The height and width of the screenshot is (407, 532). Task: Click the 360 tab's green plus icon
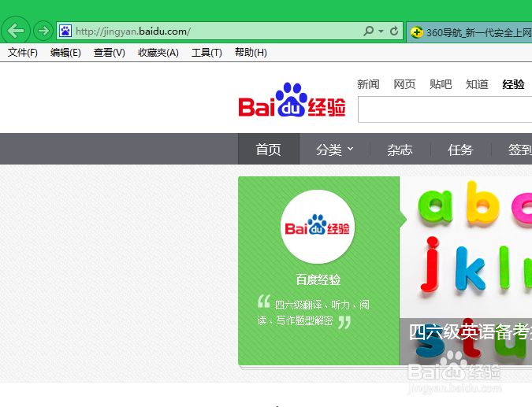pyautogui.click(x=417, y=32)
